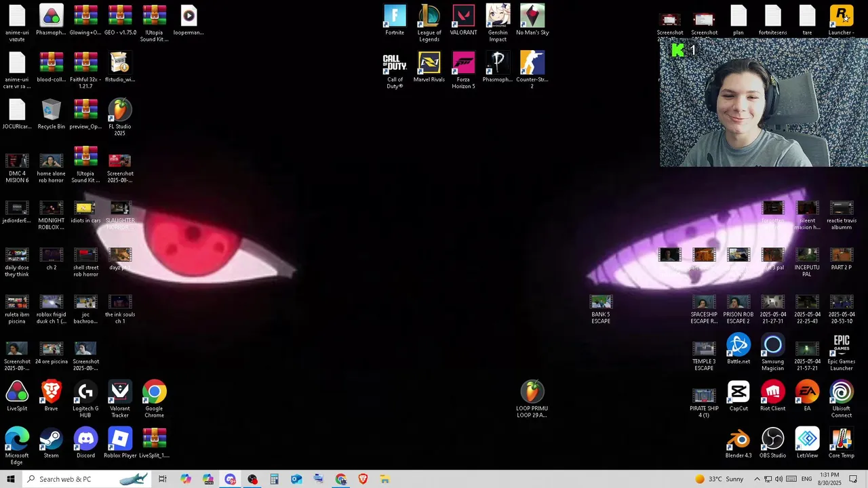Viewport: 868px width, 488px height.
Task: Open LetsView desktop shortcut
Action: pos(807,443)
